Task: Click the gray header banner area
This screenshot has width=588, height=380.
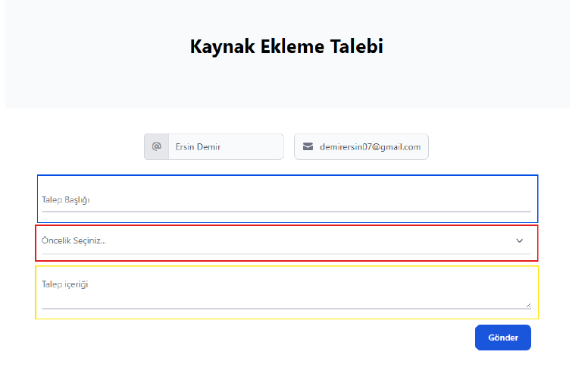Action: coord(288,54)
